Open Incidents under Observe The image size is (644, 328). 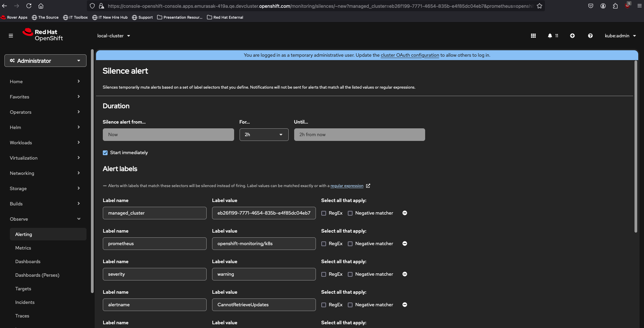click(48, 302)
